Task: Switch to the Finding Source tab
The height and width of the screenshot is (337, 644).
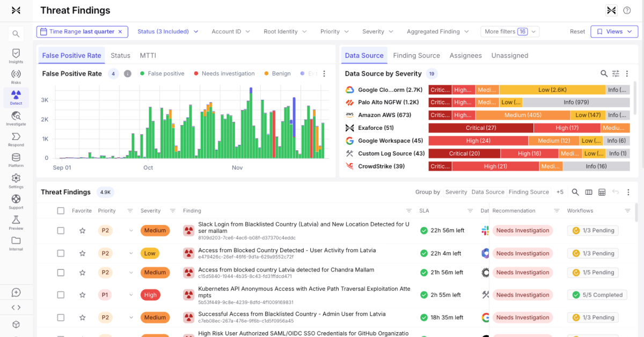Action: pyautogui.click(x=416, y=55)
